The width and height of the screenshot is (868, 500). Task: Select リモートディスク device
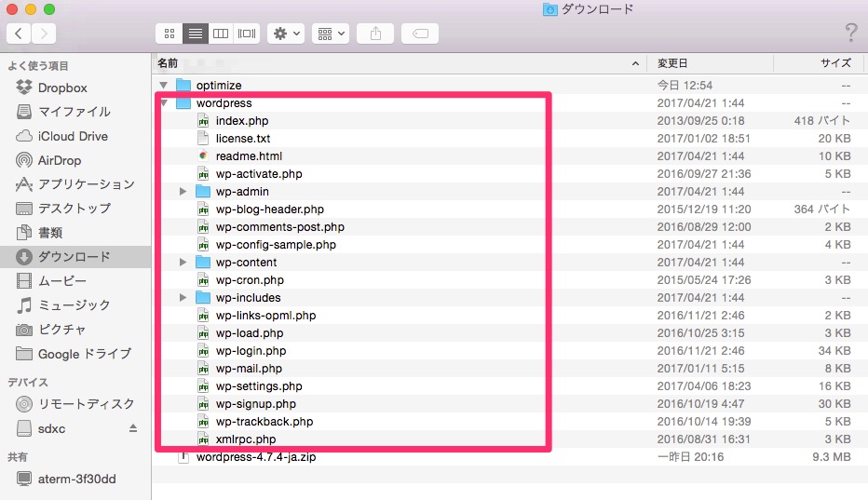(75, 404)
